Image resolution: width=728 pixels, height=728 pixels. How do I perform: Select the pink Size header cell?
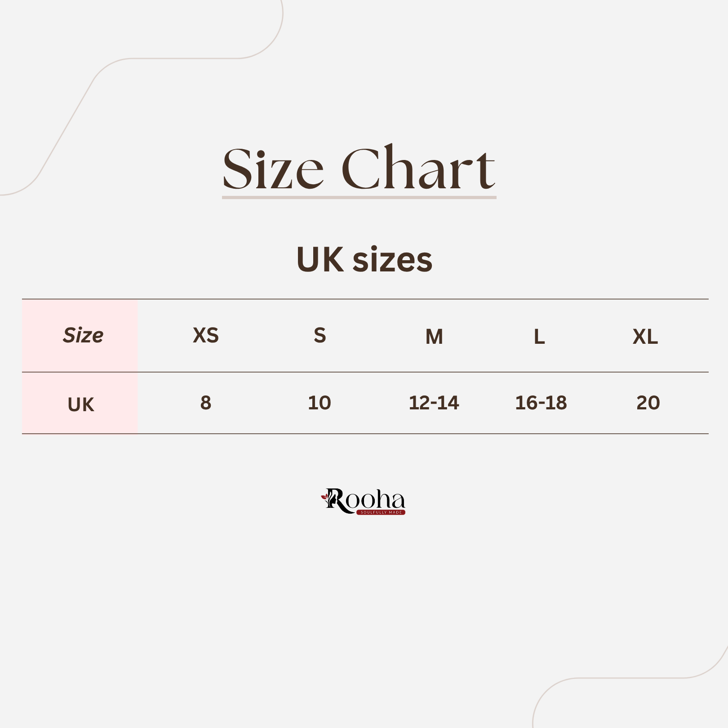[x=80, y=336]
